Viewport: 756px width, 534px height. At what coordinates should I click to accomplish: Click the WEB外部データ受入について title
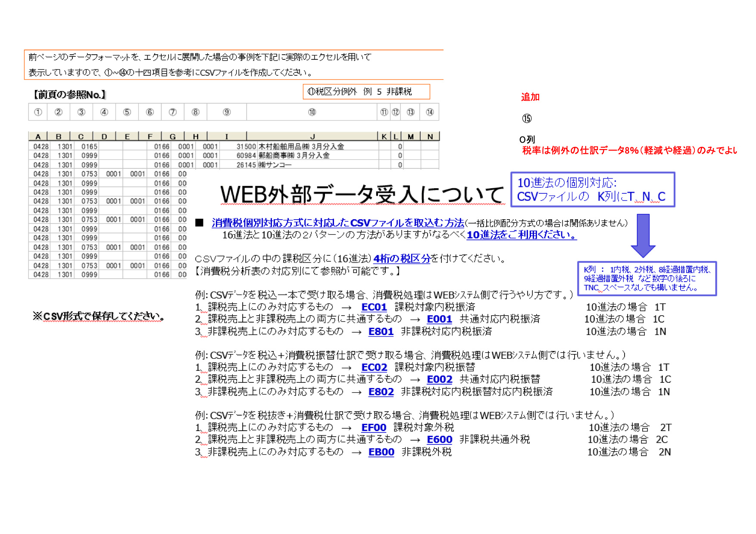[x=362, y=194]
